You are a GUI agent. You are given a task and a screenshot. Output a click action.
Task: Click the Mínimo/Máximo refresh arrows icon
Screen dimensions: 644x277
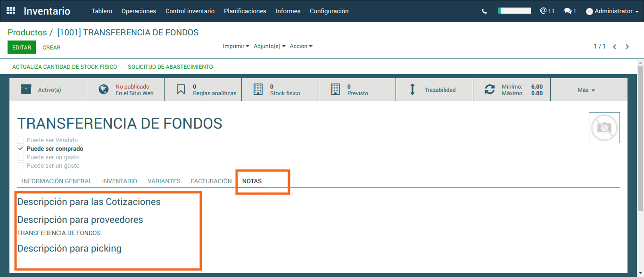tap(490, 90)
